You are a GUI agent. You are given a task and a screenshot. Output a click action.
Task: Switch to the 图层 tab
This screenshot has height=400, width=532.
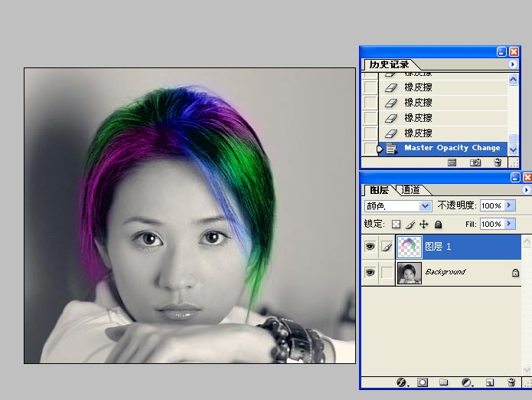[379, 190]
